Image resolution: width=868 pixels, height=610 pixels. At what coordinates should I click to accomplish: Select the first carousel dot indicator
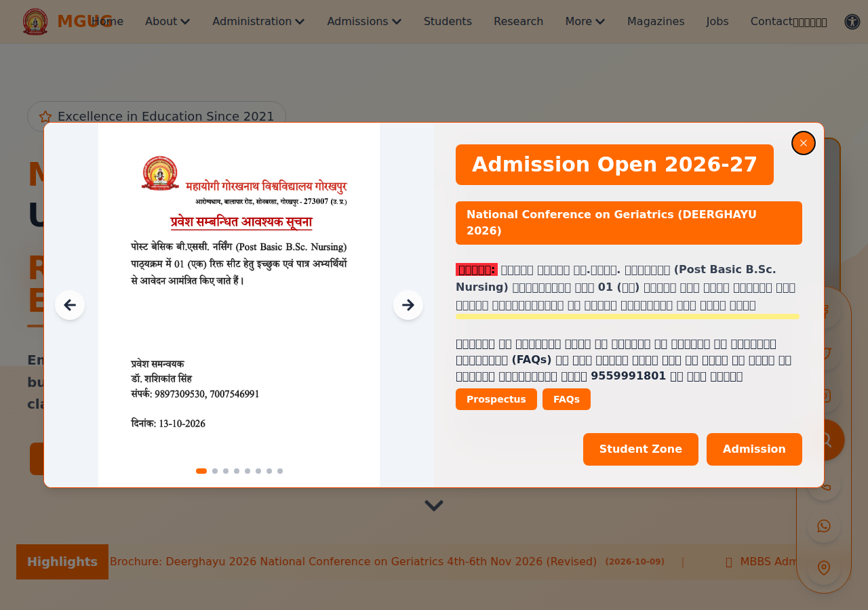[x=201, y=471]
